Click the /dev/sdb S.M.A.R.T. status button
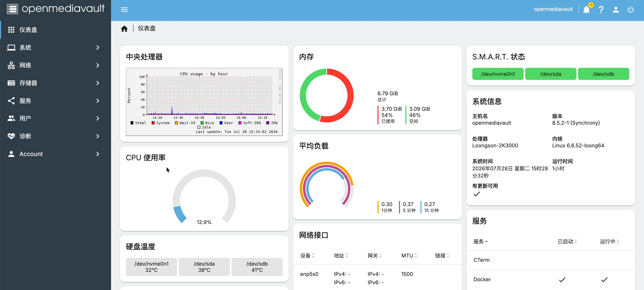 pyautogui.click(x=603, y=74)
